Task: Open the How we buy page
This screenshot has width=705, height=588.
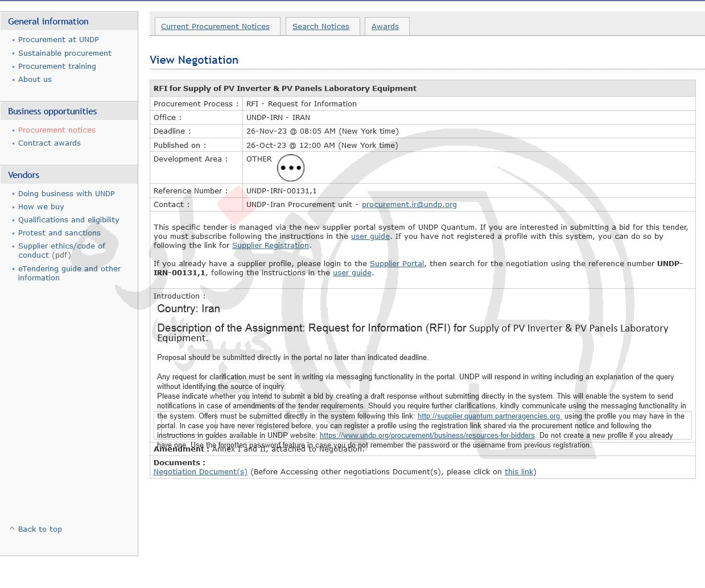Action: [x=41, y=206]
